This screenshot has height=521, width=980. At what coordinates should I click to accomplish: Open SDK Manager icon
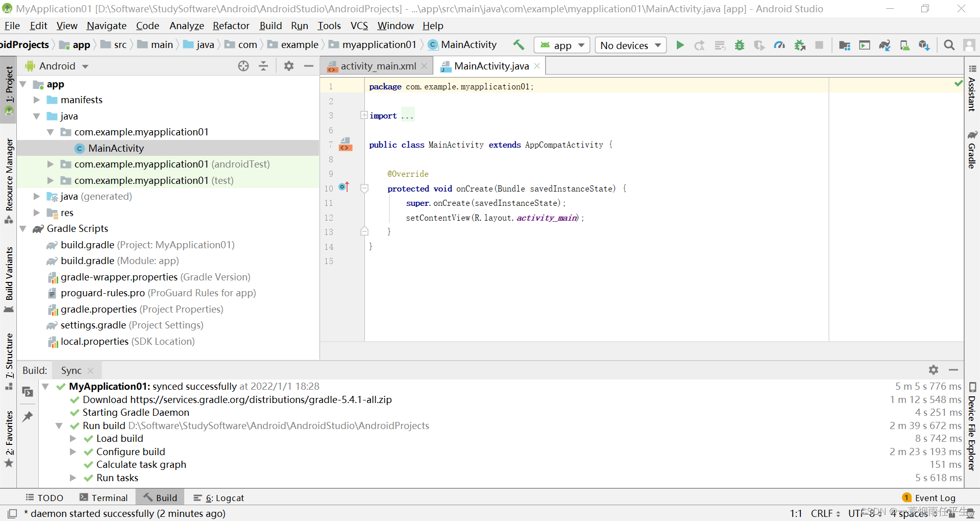coord(924,45)
